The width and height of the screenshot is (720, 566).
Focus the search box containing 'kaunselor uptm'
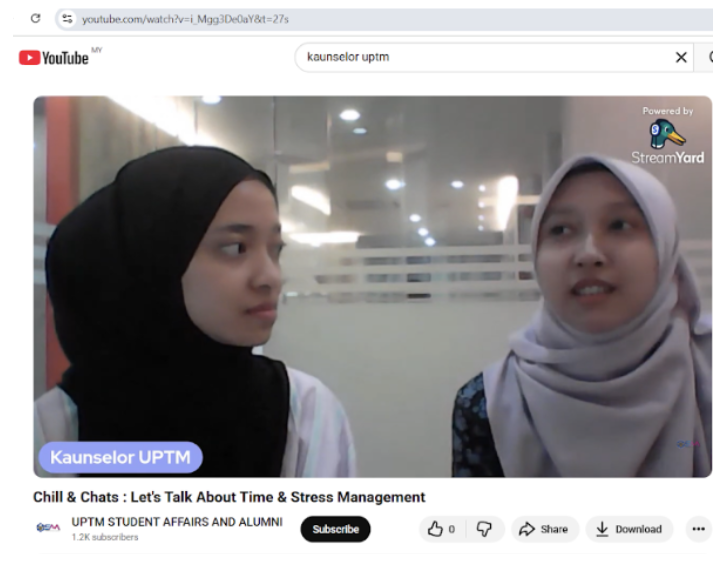[x=480, y=58]
